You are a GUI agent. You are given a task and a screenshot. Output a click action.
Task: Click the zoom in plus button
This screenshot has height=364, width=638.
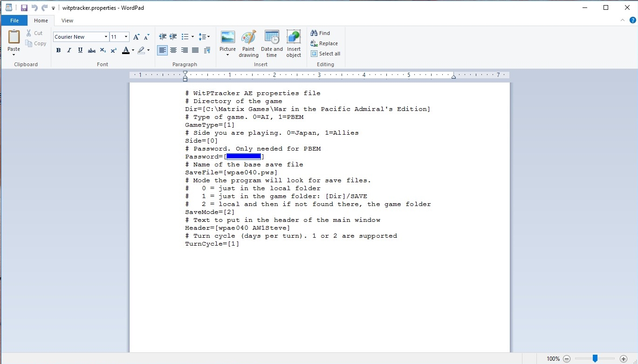point(624,359)
